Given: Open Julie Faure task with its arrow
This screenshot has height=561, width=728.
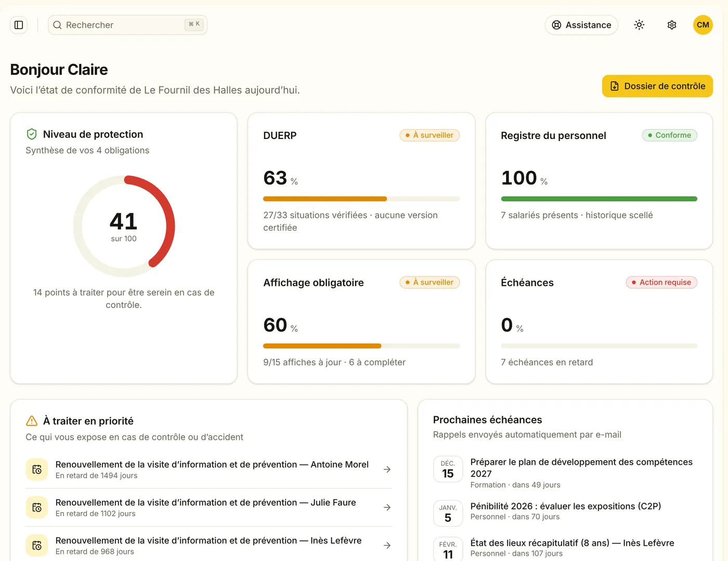Looking at the screenshot, I should coord(387,507).
